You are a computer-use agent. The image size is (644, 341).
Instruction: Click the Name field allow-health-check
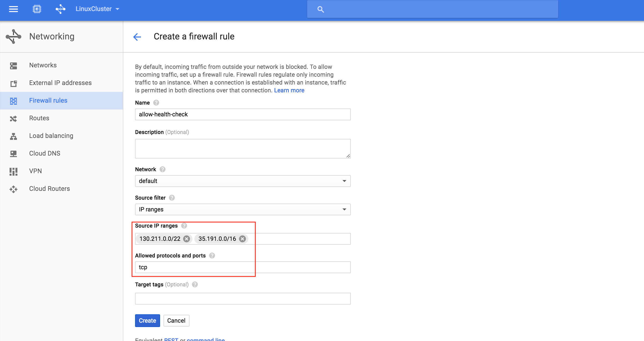(x=242, y=114)
